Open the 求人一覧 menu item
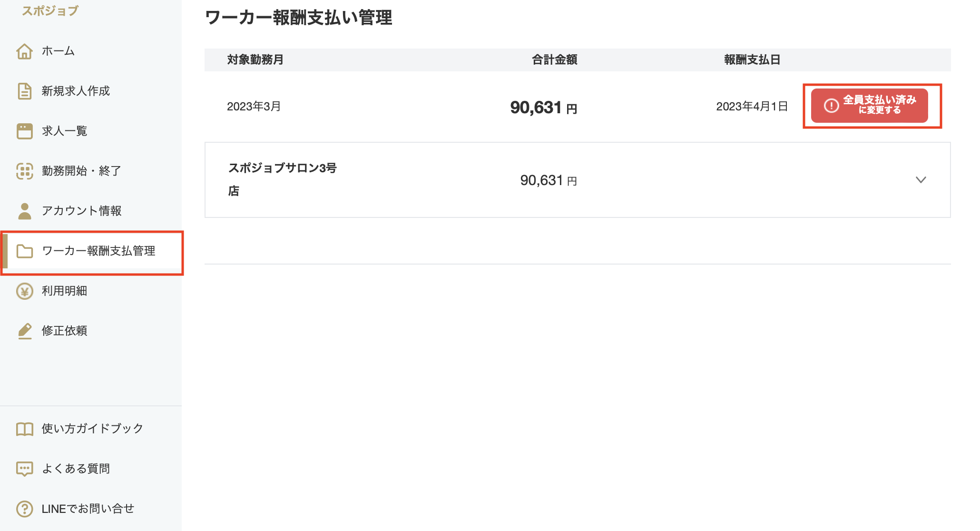 64,131
